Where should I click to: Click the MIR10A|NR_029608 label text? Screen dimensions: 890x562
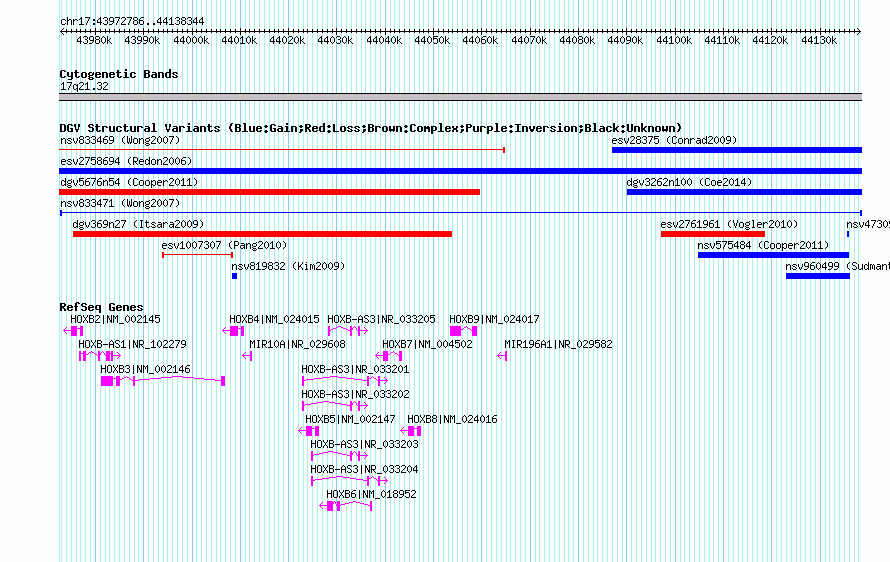(x=297, y=345)
